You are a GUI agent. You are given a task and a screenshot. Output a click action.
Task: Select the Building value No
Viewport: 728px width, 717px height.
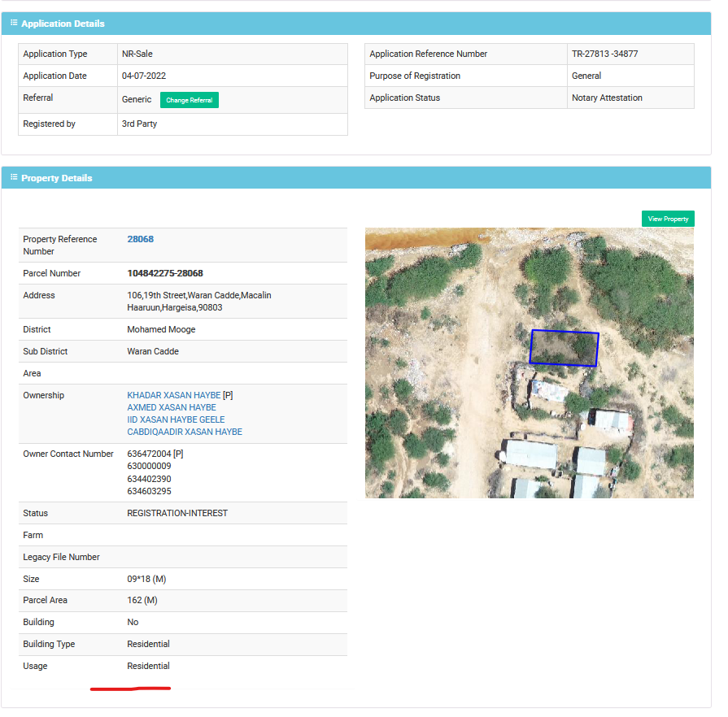point(133,623)
